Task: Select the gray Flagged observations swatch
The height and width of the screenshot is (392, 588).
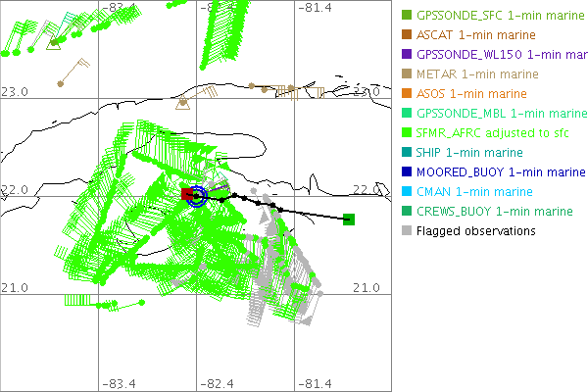Action: 407,231
